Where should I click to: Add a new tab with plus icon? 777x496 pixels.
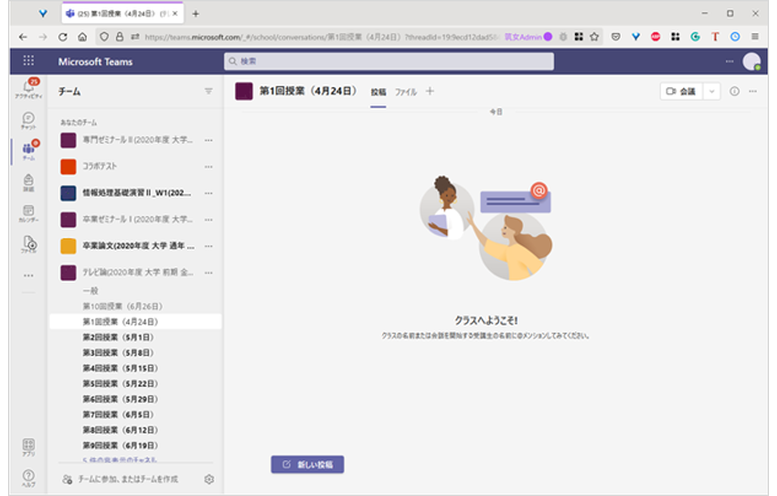pyautogui.click(x=430, y=91)
